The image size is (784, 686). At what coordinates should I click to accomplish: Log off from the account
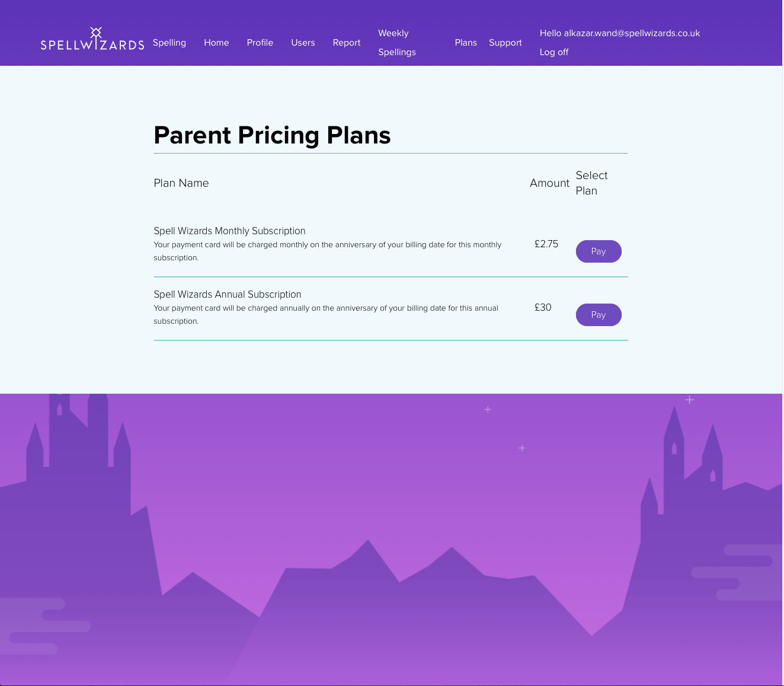pyautogui.click(x=554, y=52)
